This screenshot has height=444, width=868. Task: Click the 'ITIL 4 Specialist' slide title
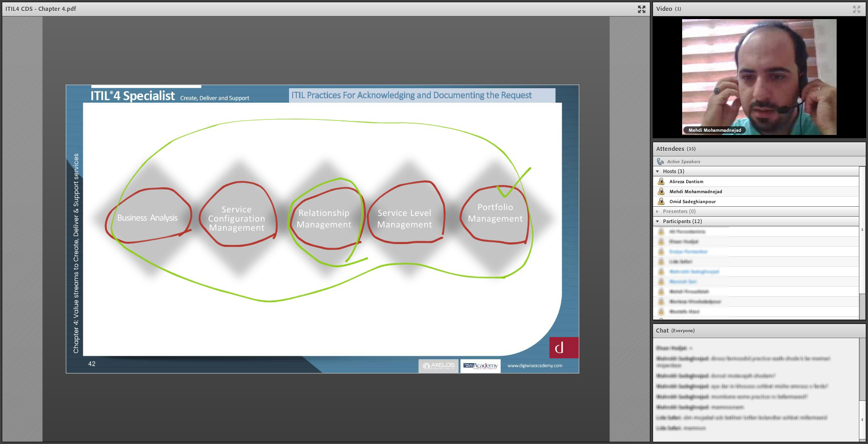click(x=132, y=96)
